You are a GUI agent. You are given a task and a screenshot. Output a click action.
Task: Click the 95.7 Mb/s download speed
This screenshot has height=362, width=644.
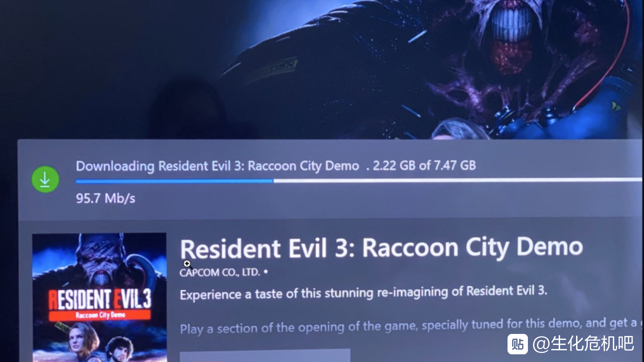(105, 199)
